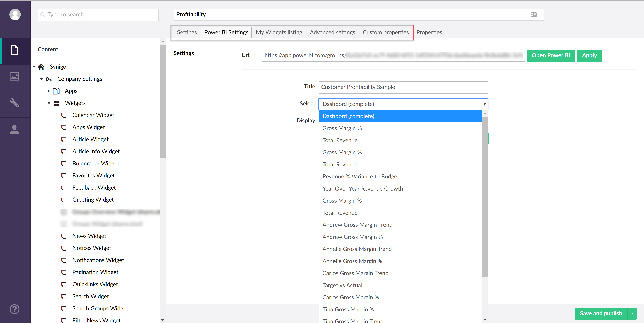Click the Widgets grid icon

tap(56, 103)
